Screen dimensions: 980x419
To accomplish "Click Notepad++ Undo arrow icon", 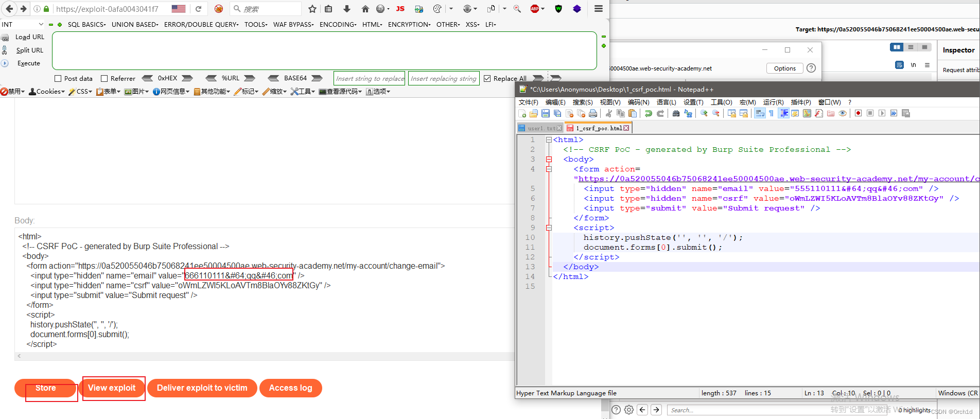I will pyautogui.click(x=649, y=113).
